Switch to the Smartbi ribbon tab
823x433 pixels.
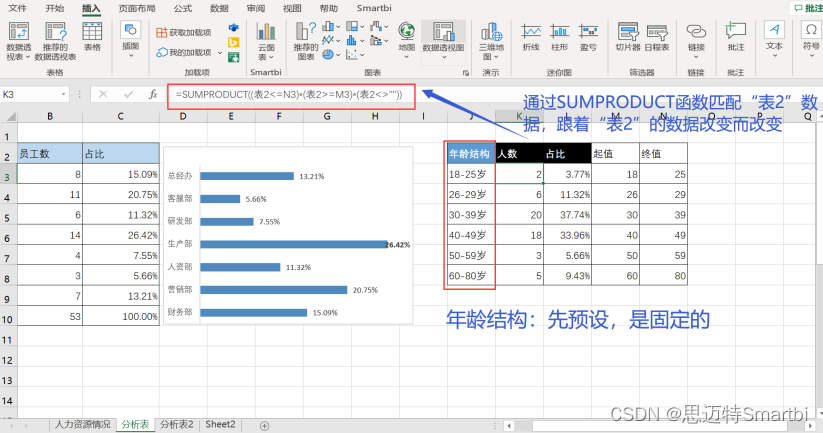(x=374, y=8)
